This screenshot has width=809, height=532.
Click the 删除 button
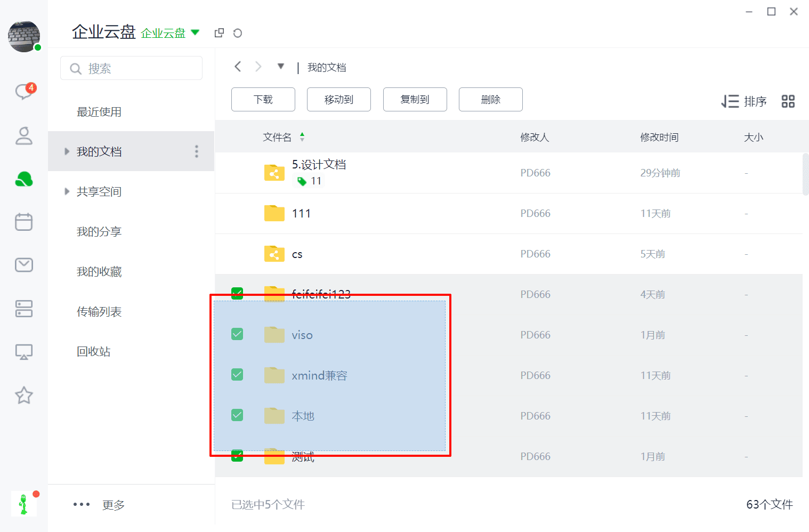tap(491, 100)
